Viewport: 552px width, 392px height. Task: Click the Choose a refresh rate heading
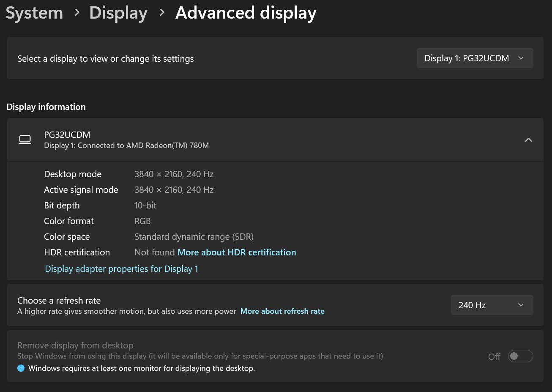(59, 301)
